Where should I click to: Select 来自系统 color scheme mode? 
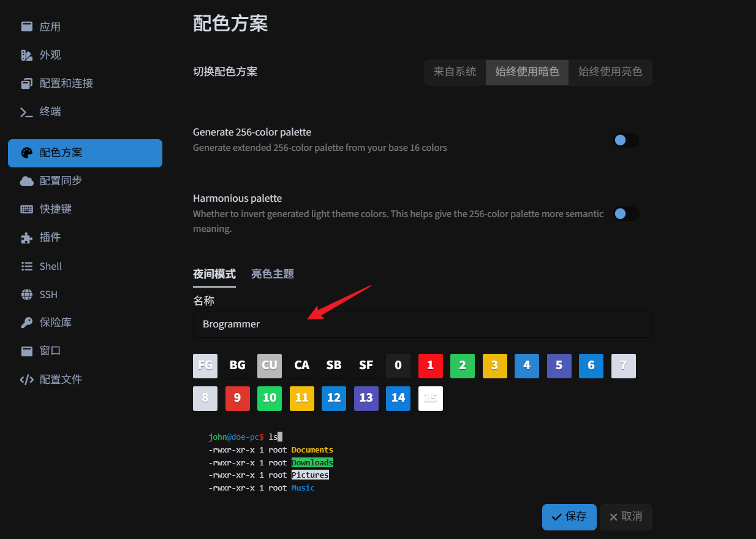click(x=455, y=72)
